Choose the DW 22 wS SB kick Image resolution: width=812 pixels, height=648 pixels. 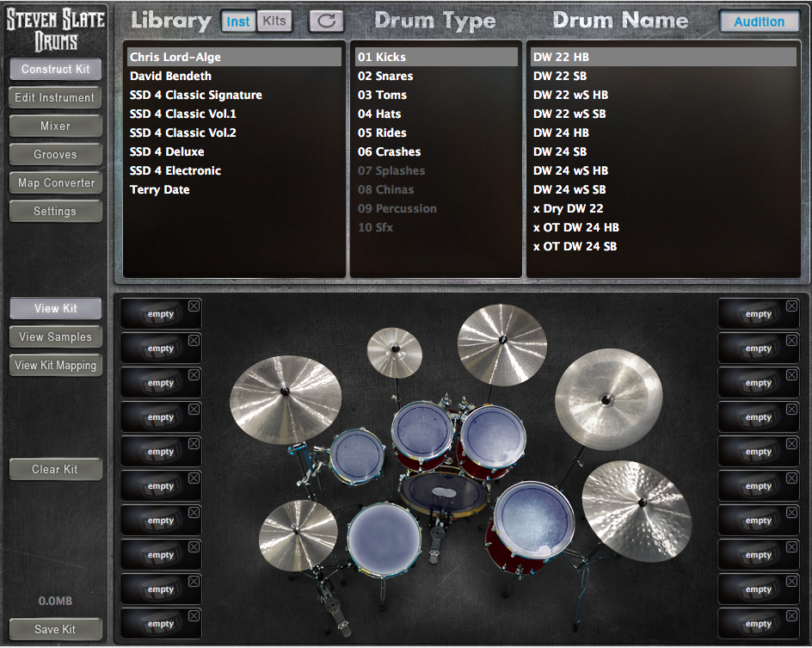point(663,114)
